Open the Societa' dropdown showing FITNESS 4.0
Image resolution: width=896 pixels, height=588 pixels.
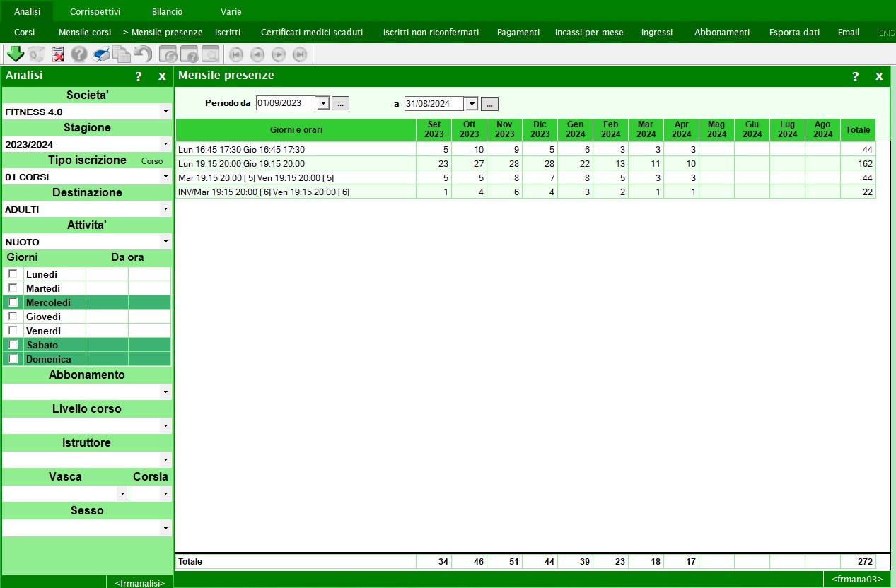[x=165, y=112]
